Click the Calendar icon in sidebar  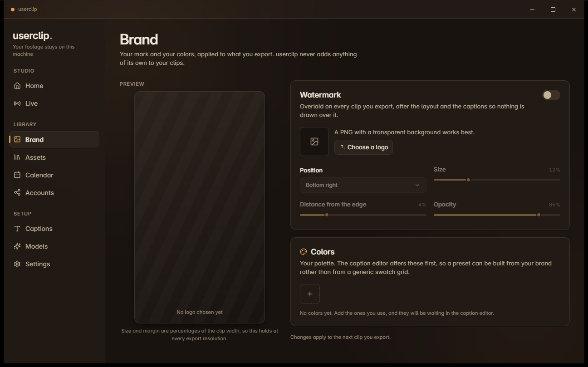coord(17,175)
